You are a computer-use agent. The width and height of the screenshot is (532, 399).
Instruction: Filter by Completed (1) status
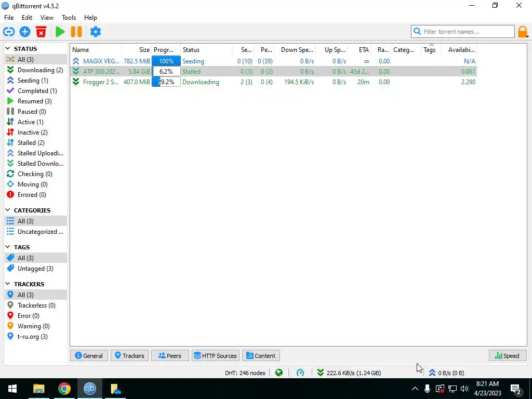36,91
